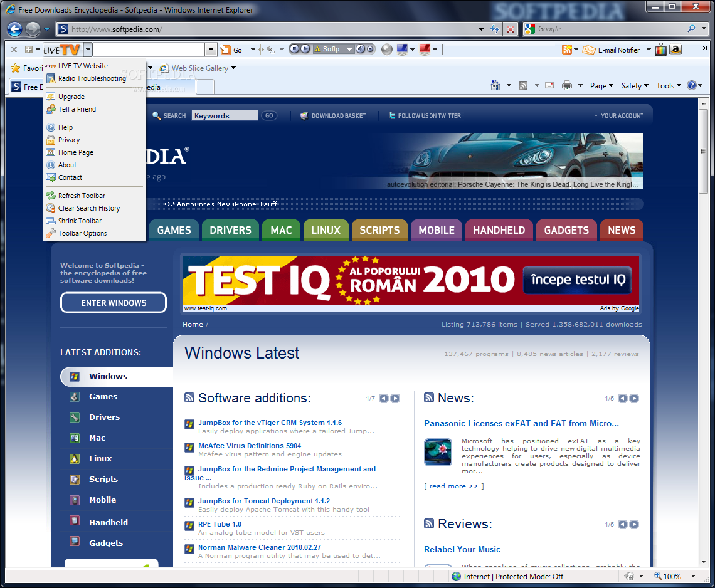Click the browser Forward arrow button

tap(33, 29)
